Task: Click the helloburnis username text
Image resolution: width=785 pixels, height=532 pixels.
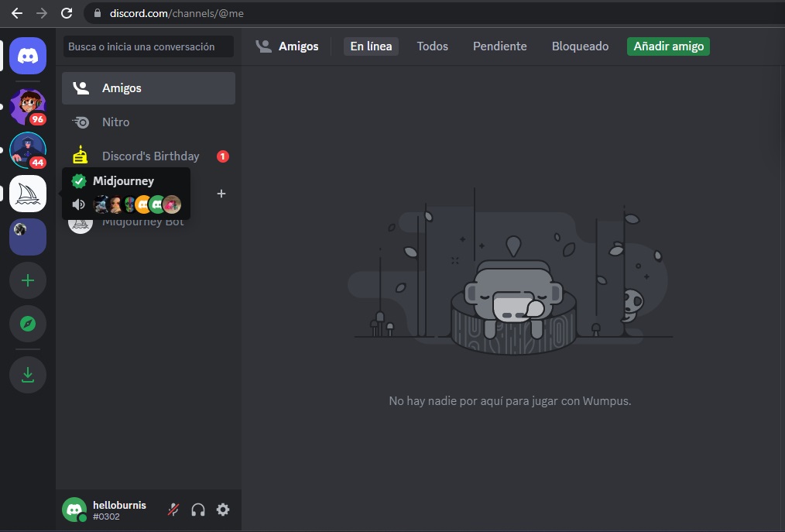Action: click(x=120, y=505)
